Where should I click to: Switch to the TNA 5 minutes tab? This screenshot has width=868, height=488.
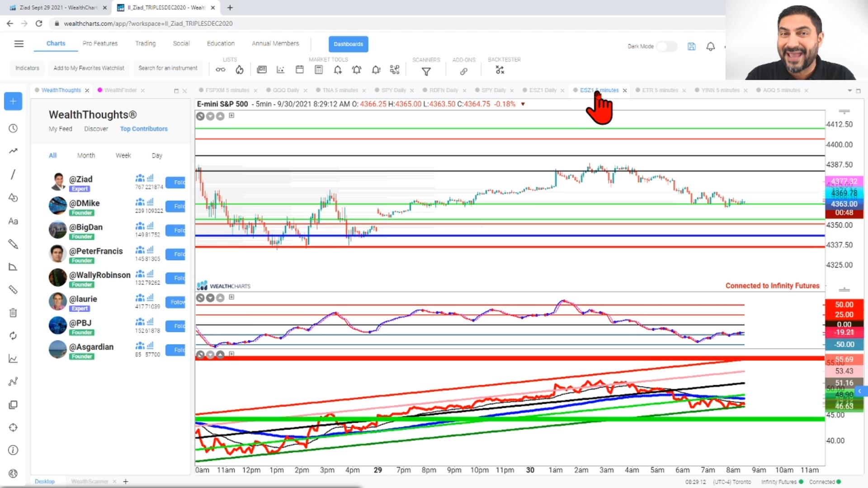pyautogui.click(x=340, y=90)
